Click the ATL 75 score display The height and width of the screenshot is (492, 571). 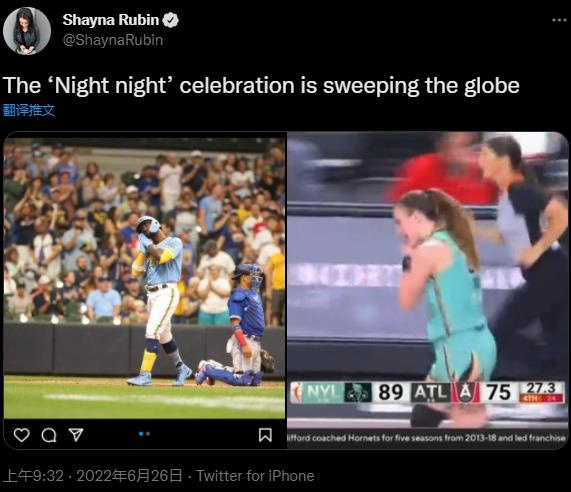pos(464,393)
